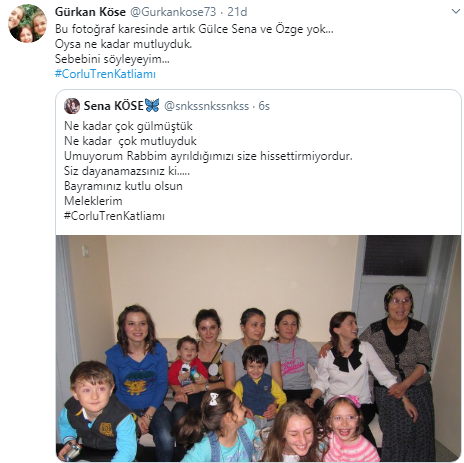The image size is (464, 463).
Task: Open the @Gurkankose73 handle link
Action: click(x=173, y=12)
